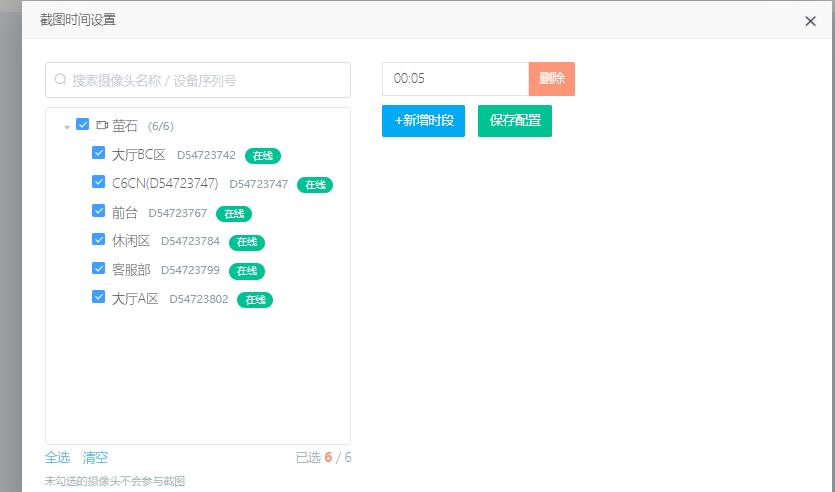Select the 萤石 group label
Viewport: 835px width, 492px height.
125,126
